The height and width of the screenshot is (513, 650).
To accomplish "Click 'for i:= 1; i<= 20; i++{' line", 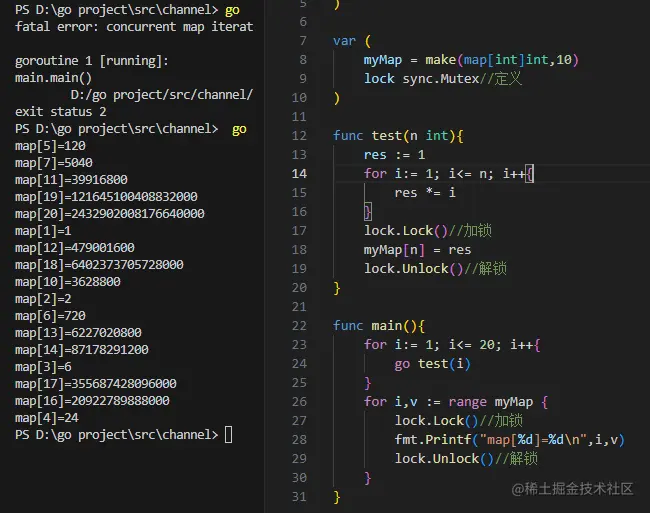I will coord(452,345).
